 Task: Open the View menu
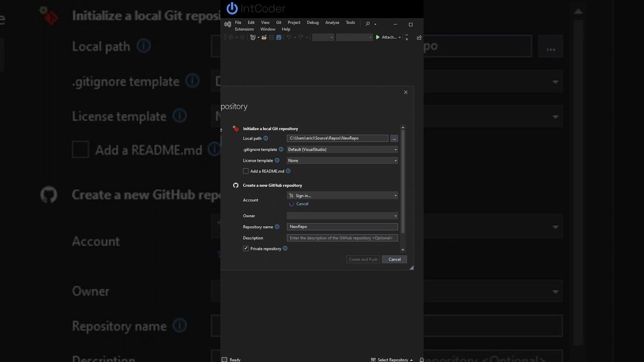pos(265,23)
